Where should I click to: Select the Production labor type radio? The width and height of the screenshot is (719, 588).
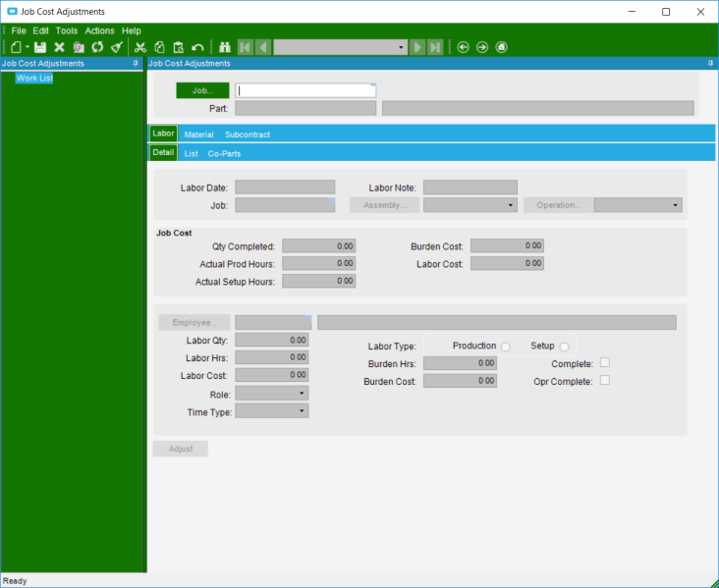coord(506,347)
